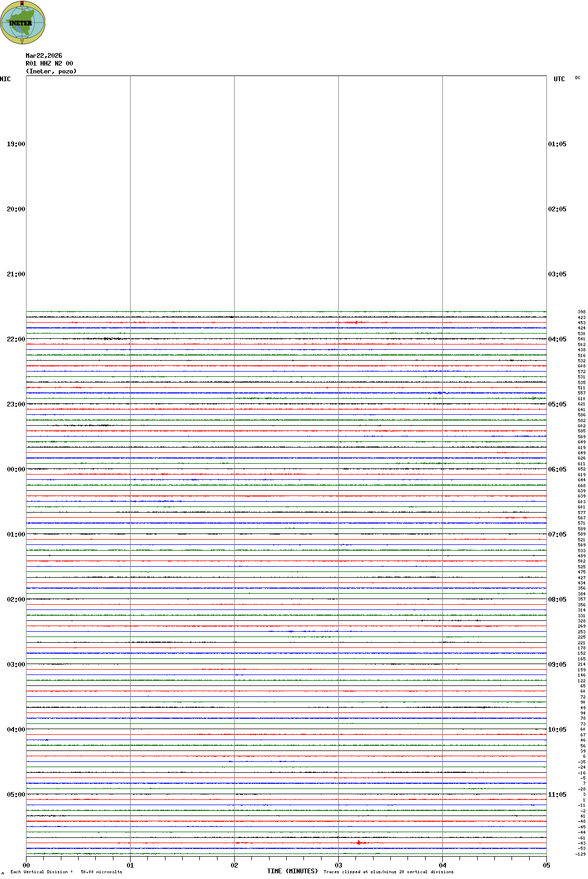Click the 00:00 midnight local time label
The width and height of the screenshot is (588, 879).
[16, 469]
